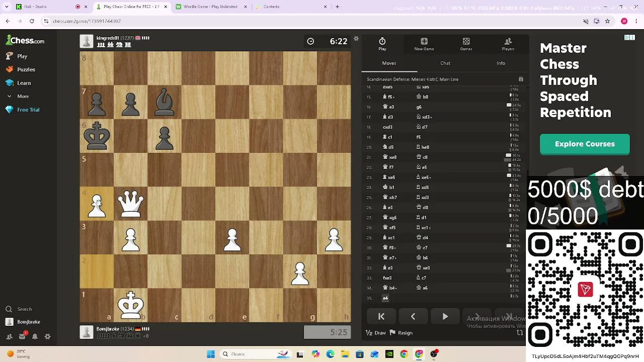This screenshot has height=362, width=644.
Task: Click the board settings gear near the top clock
Action: 356,39
